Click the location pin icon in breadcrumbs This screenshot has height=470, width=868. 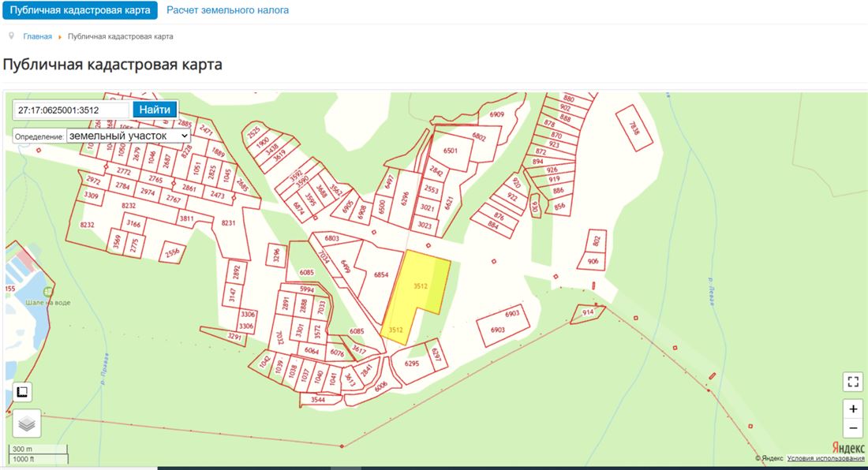(11, 36)
